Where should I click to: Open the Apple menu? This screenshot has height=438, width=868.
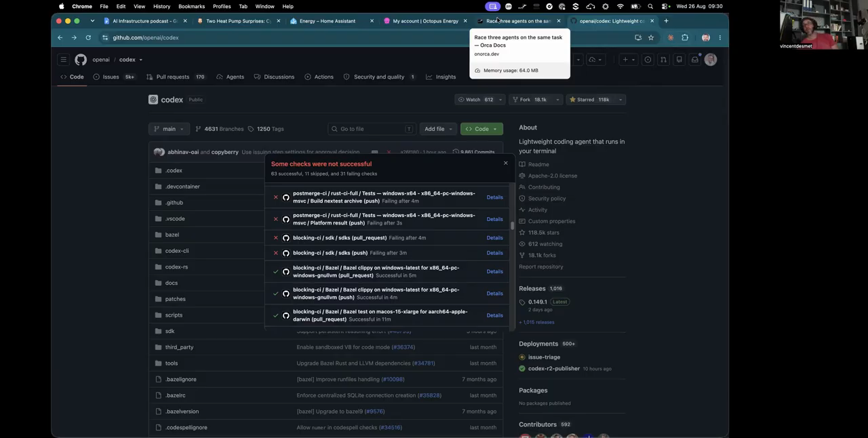click(61, 6)
